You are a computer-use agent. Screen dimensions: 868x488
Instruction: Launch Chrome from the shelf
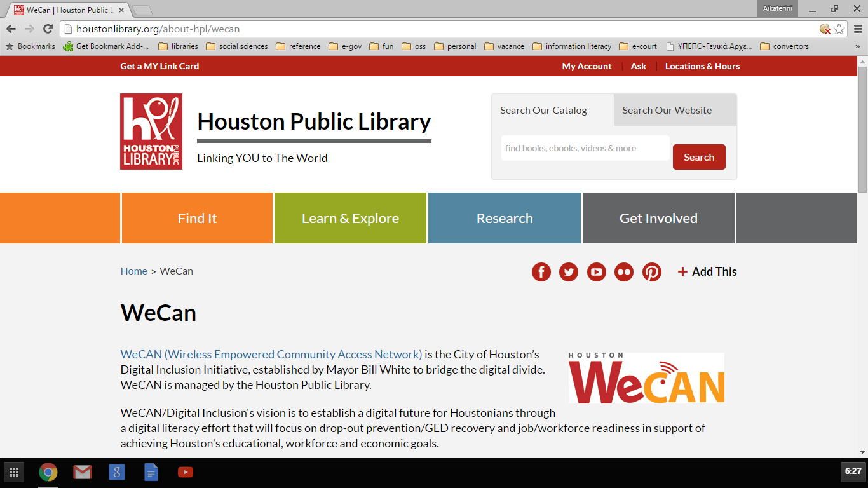tap(48, 472)
